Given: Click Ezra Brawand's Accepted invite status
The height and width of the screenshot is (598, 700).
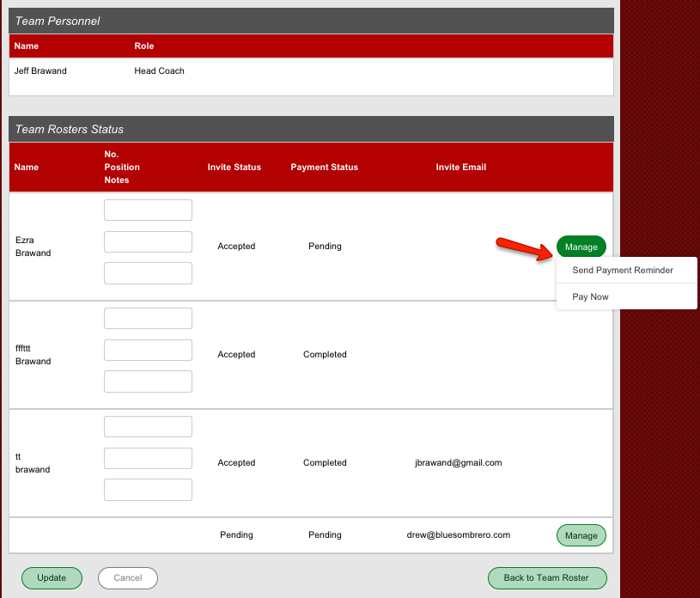Looking at the screenshot, I should [236, 246].
